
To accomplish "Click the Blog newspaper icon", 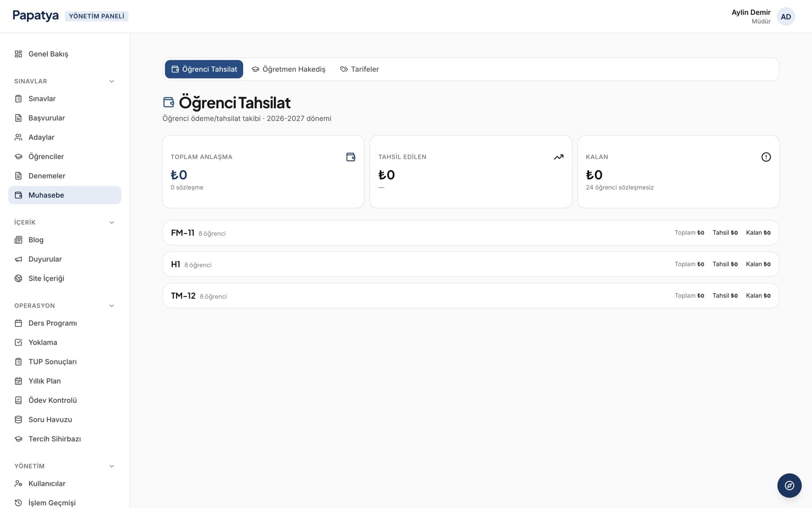I will (18, 240).
